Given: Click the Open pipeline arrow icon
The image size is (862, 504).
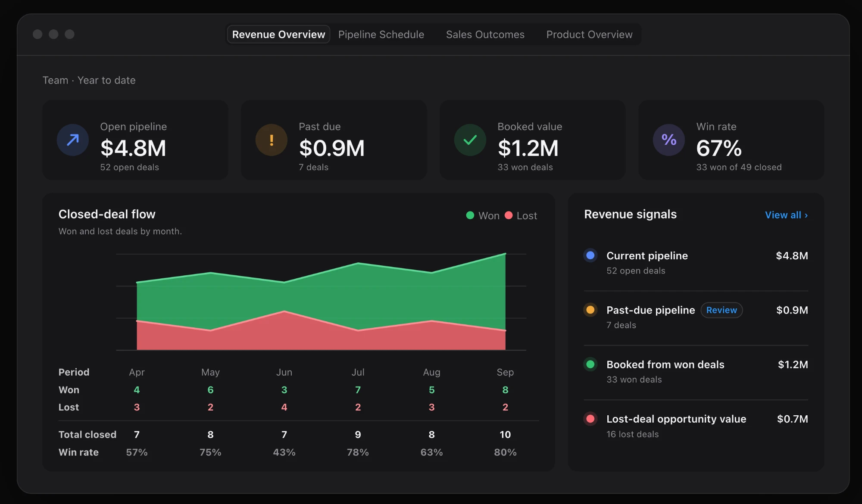Looking at the screenshot, I should point(73,140).
